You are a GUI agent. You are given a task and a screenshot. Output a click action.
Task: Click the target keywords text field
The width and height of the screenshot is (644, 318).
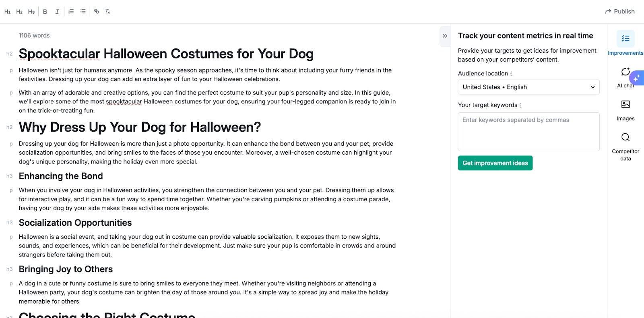tap(528, 132)
